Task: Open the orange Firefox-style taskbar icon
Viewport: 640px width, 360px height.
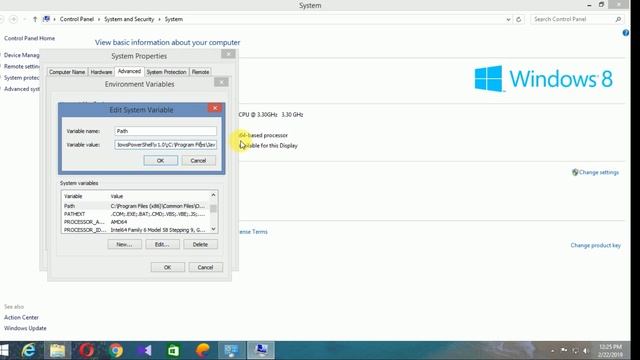Action: tap(202, 350)
